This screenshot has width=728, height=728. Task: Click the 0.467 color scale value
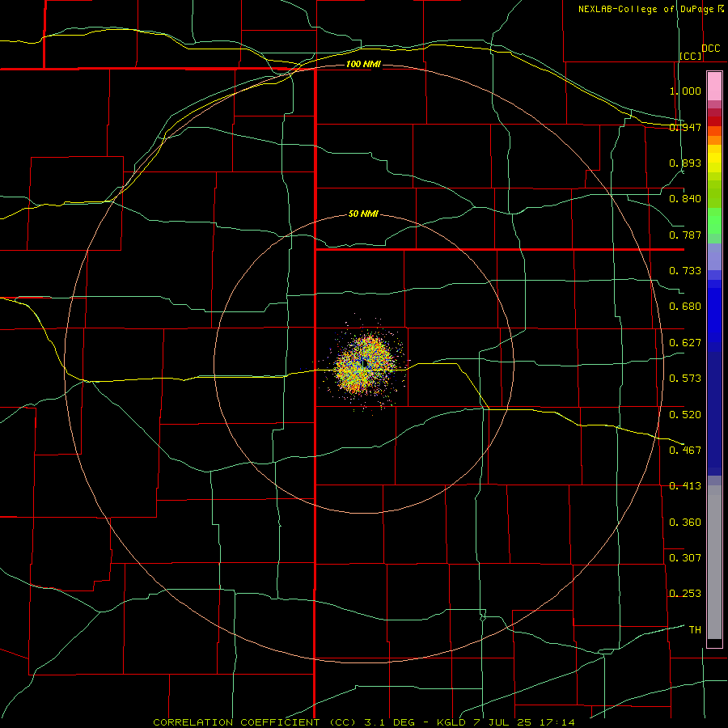coord(685,451)
